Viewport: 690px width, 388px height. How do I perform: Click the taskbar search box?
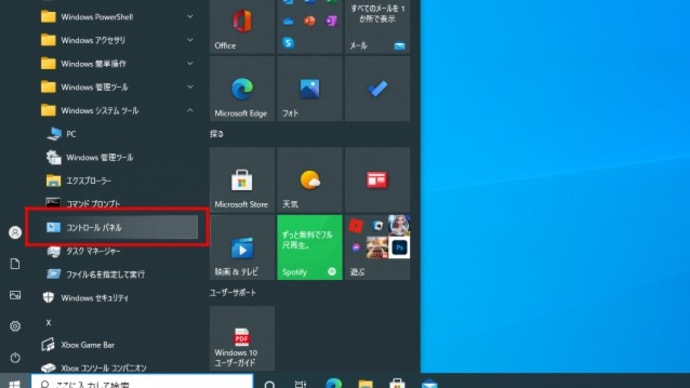(x=142, y=381)
